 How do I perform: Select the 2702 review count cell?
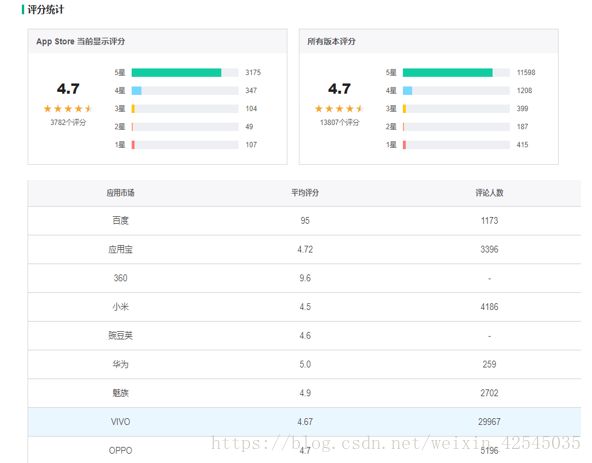tap(489, 393)
